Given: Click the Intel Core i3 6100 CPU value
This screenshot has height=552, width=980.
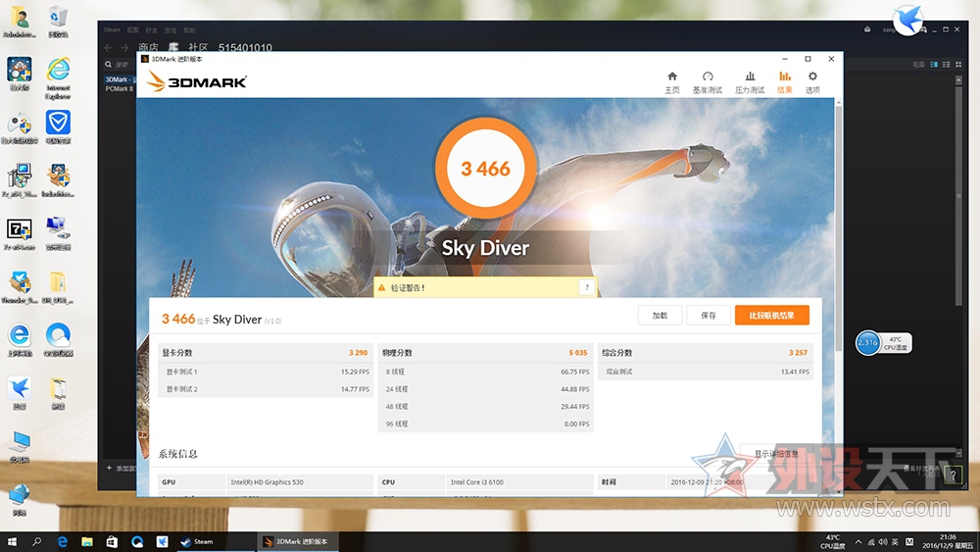Looking at the screenshot, I should [477, 482].
